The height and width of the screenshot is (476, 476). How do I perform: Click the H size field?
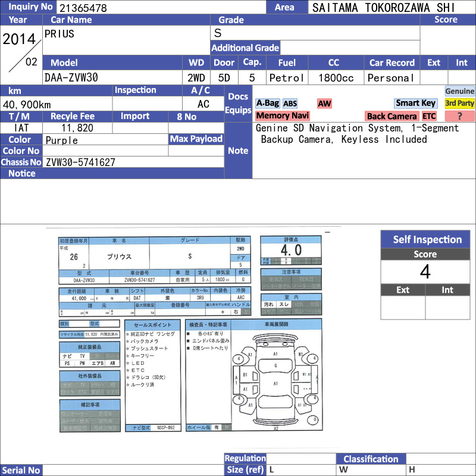pyautogui.click(x=441, y=469)
